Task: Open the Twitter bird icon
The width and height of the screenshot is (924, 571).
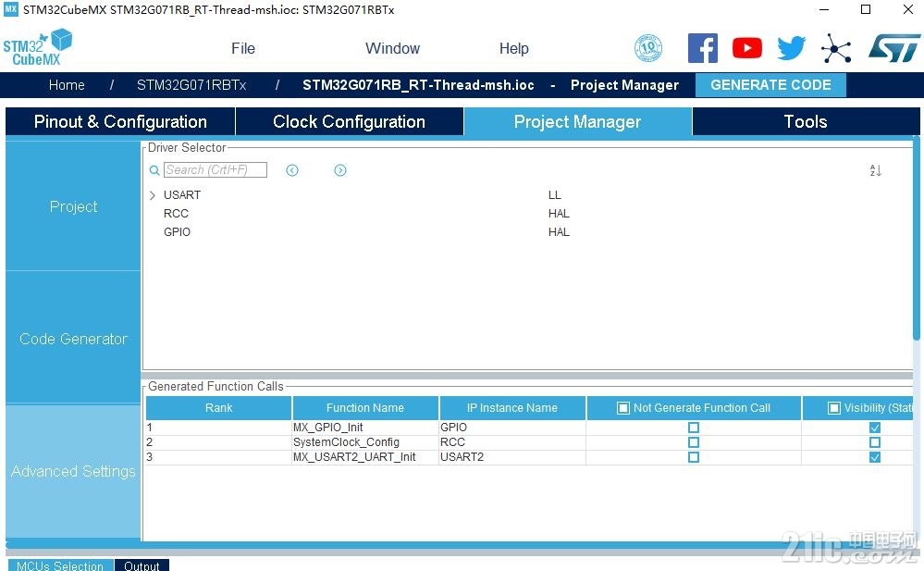Action: point(792,48)
